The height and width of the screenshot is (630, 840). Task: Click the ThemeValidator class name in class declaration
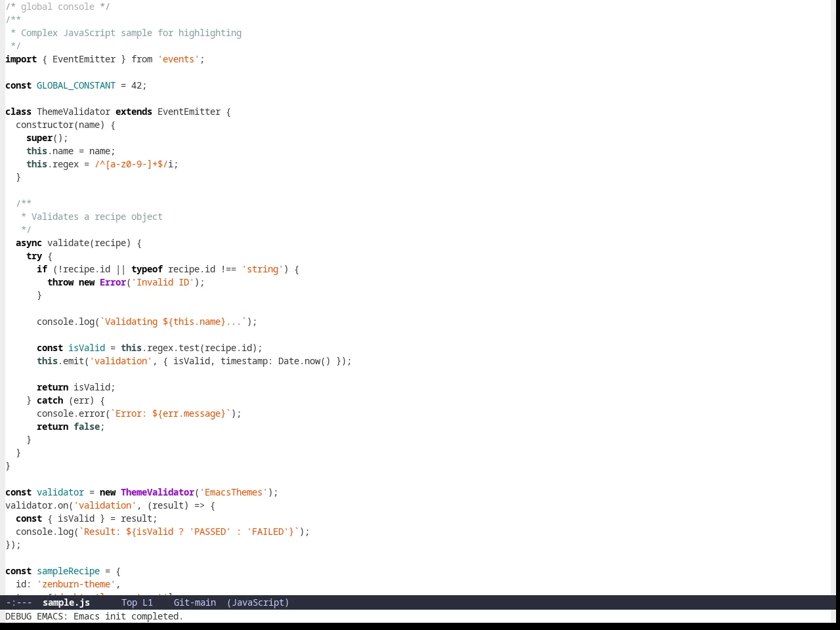73,112
